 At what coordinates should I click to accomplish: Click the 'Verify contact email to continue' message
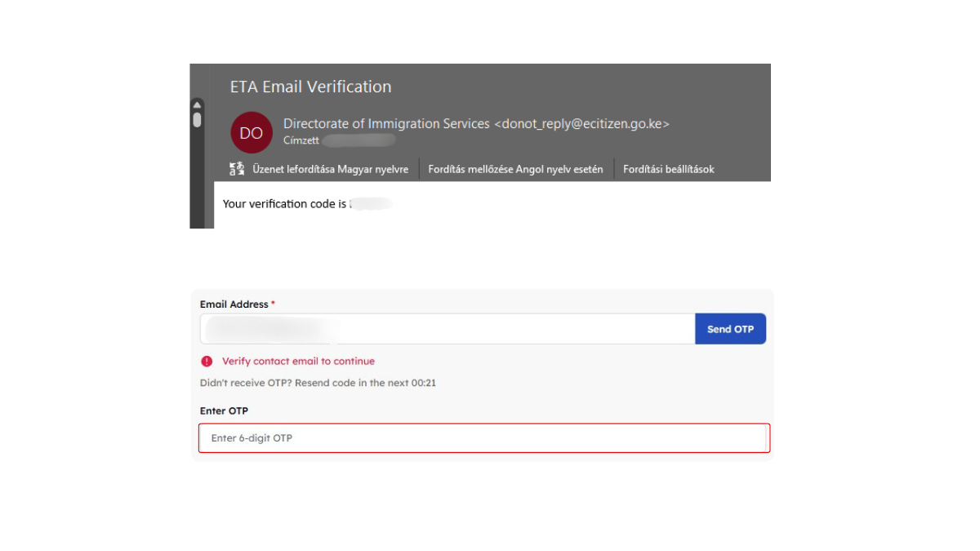pos(298,361)
